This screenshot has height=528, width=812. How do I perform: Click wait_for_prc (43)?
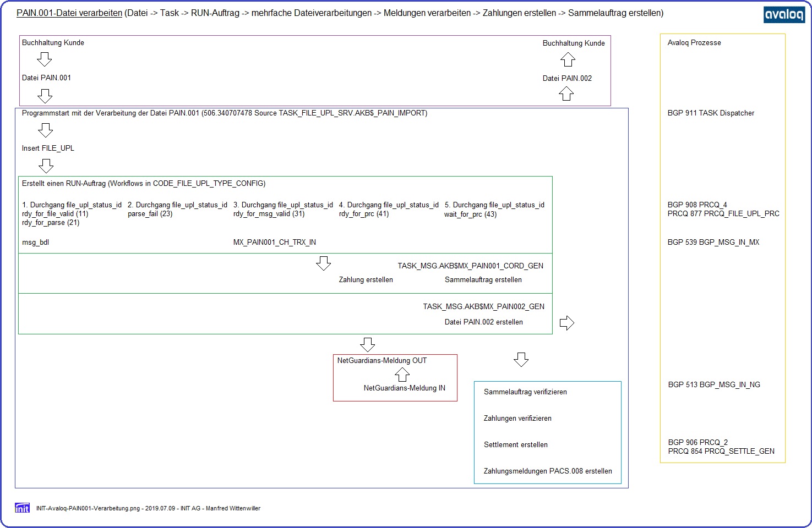471,214
